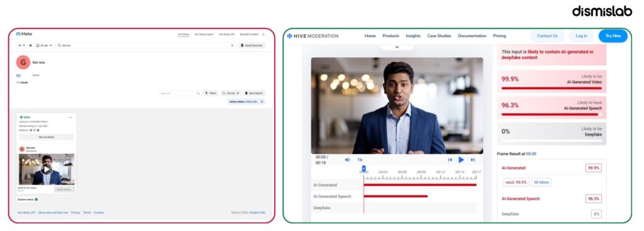Click the English (UK) language link

point(258,213)
